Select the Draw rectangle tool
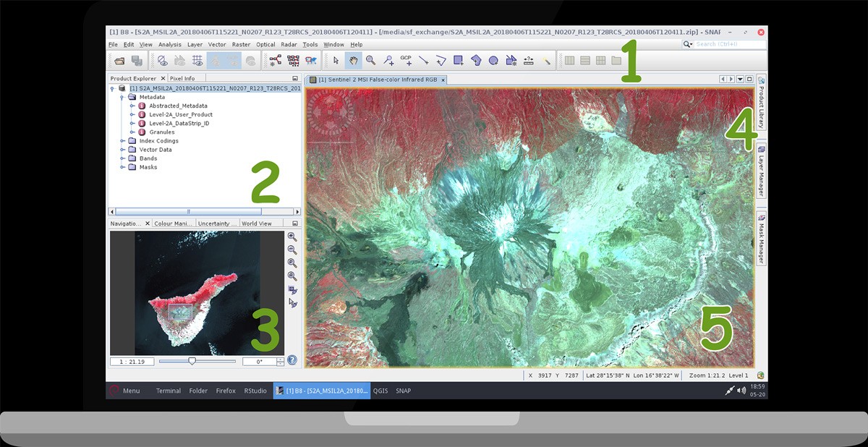Image resolution: width=868 pixels, height=447 pixels. coord(459,61)
